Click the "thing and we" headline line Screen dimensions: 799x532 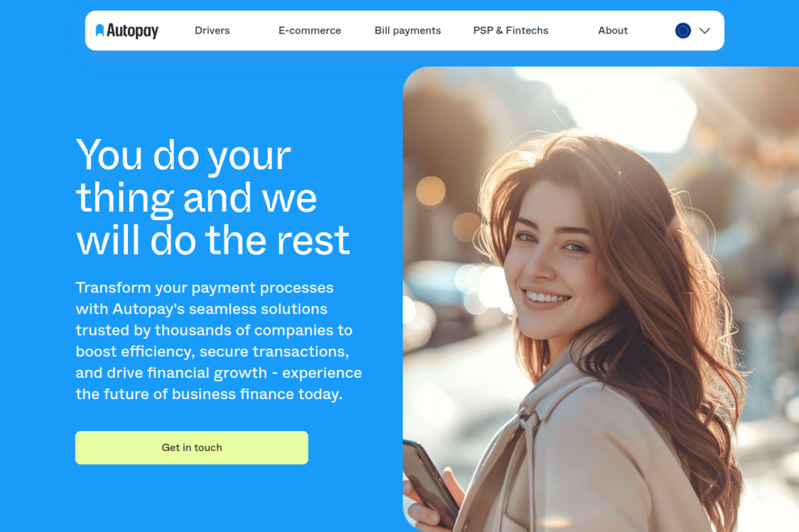pos(197,198)
